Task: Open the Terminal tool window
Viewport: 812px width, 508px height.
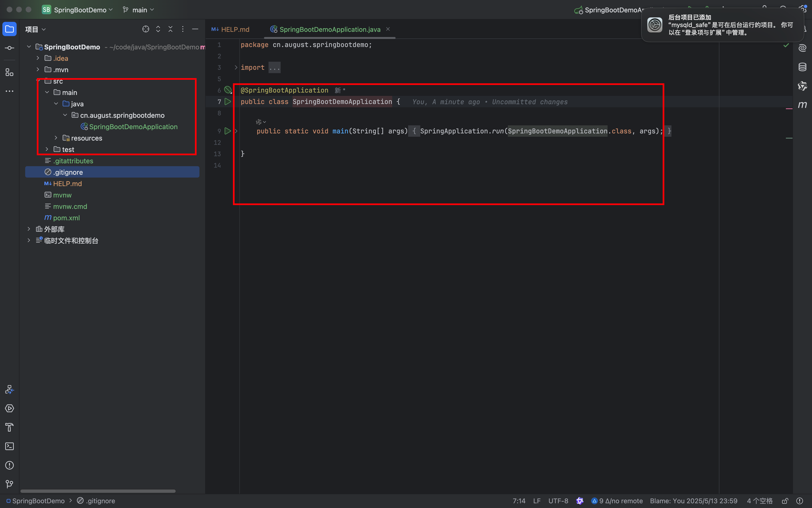Action: [x=9, y=446]
